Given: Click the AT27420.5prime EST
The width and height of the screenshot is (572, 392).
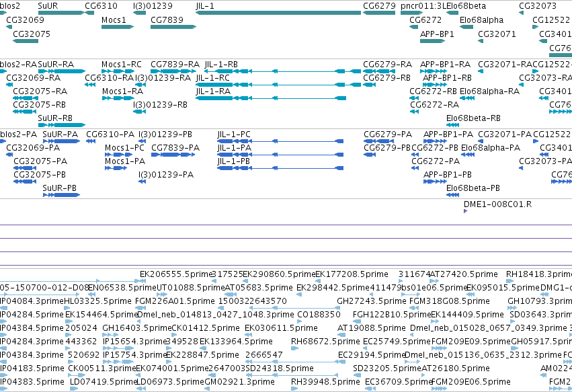Looking at the screenshot, I should tap(464, 274).
